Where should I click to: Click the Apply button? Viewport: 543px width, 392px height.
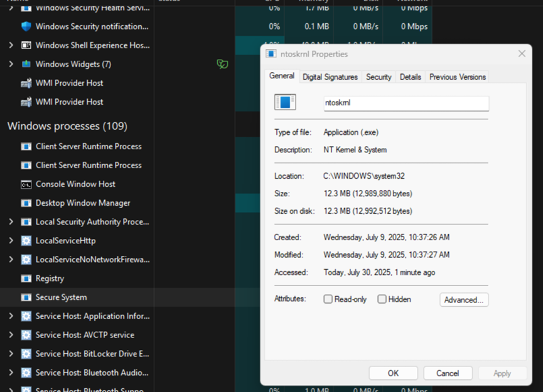(x=502, y=373)
